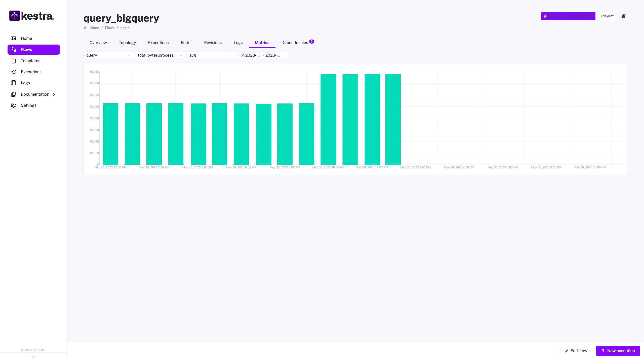View Executions using the sidebar clock icon
Viewport: 644px width, 360px height.
click(x=13, y=72)
